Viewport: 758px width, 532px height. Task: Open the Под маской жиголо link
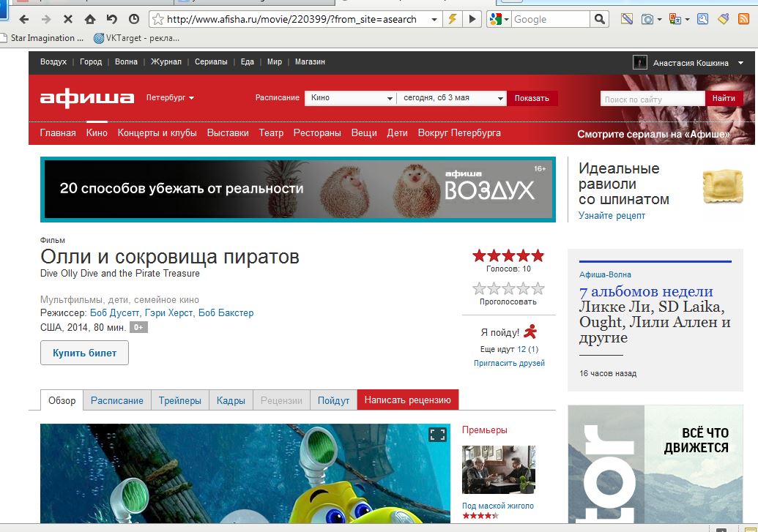tap(498, 506)
